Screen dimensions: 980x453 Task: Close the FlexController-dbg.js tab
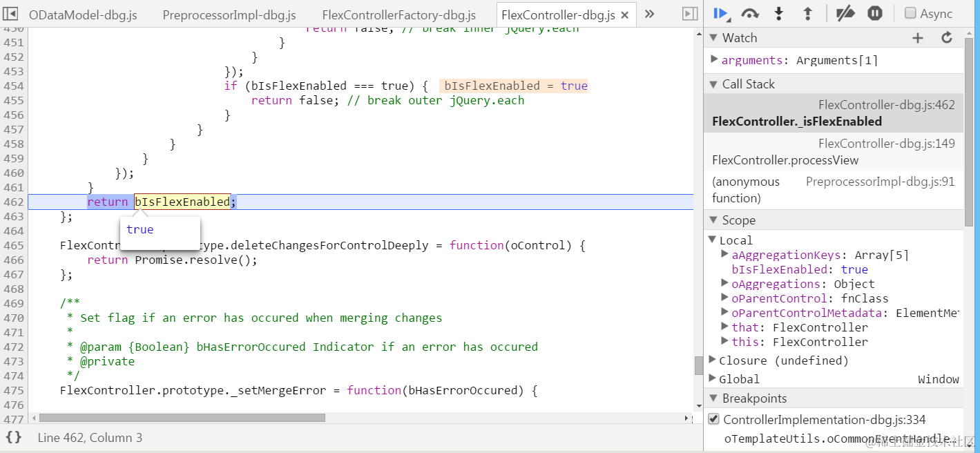[625, 15]
